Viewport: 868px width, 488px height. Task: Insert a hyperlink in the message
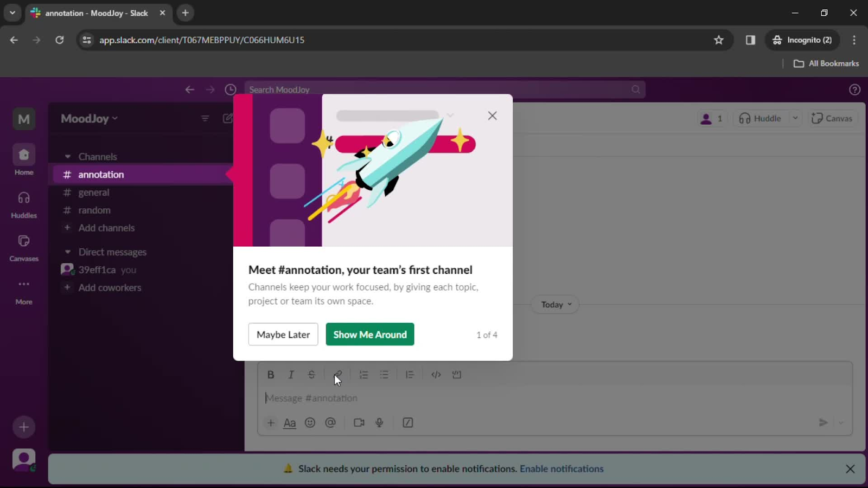[x=337, y=375]
